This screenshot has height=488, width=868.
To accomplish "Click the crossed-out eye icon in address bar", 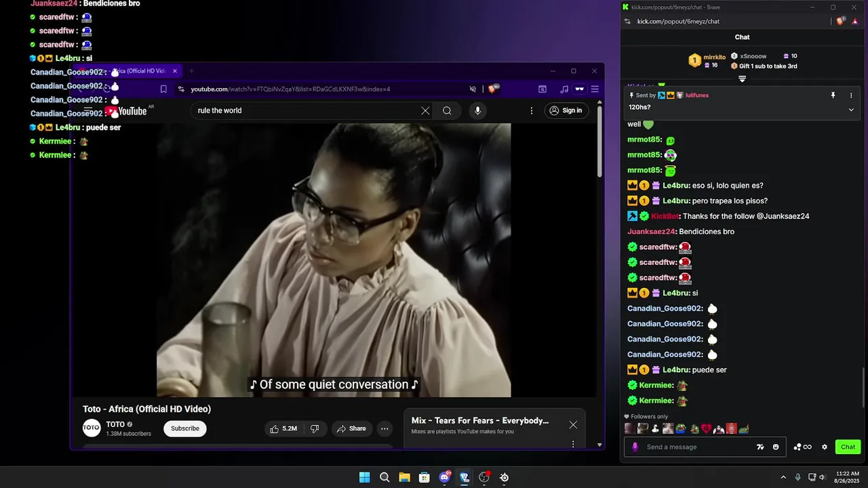I will [x=473, y=89].
